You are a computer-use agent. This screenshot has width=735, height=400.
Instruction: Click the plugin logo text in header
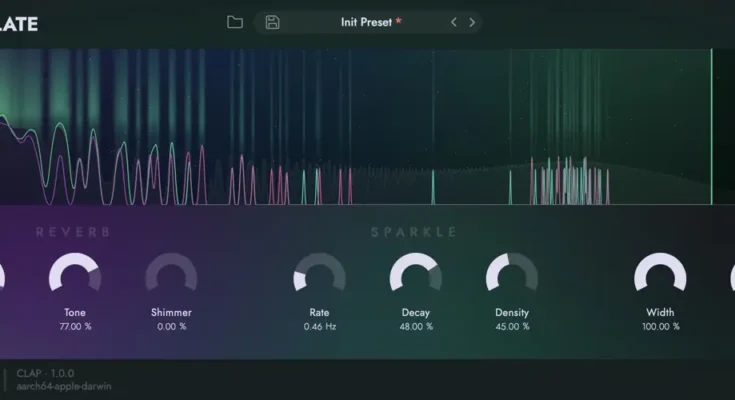tap(19, 24)
